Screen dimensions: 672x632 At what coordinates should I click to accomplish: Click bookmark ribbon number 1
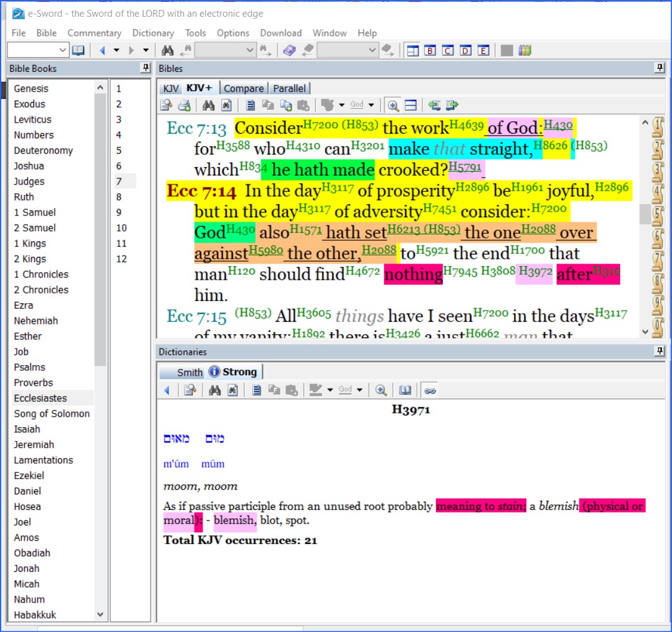pyautogui.click(x=658, y=128)
